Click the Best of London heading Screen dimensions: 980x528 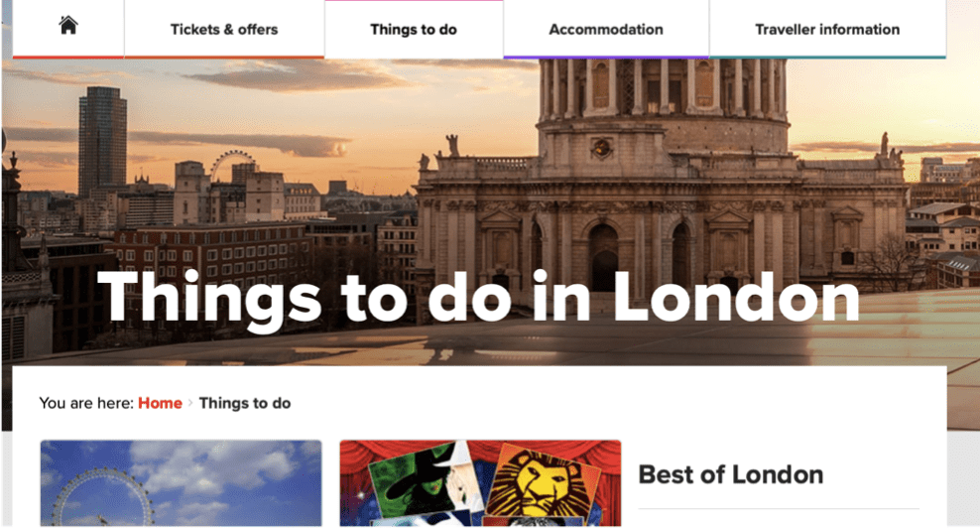731,474
